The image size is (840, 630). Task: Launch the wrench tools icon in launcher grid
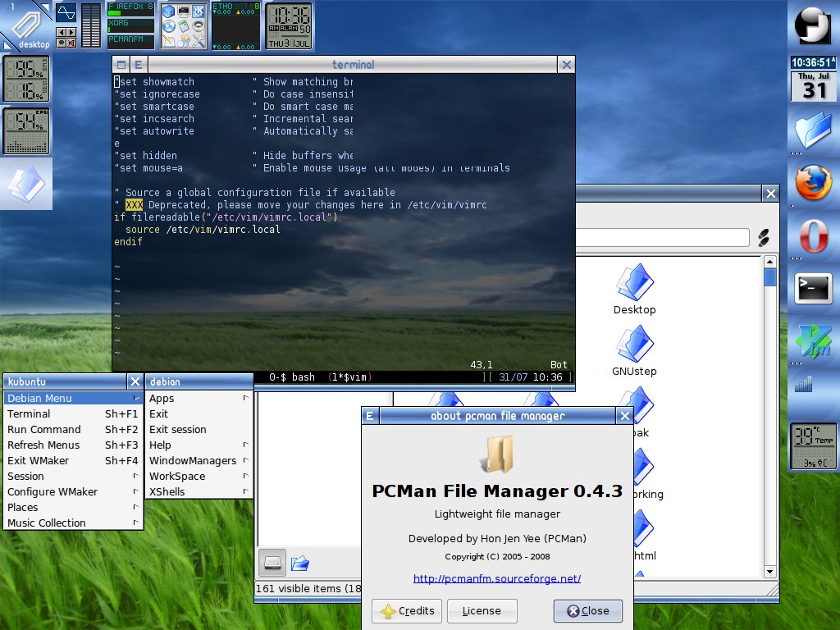(199, 40)
